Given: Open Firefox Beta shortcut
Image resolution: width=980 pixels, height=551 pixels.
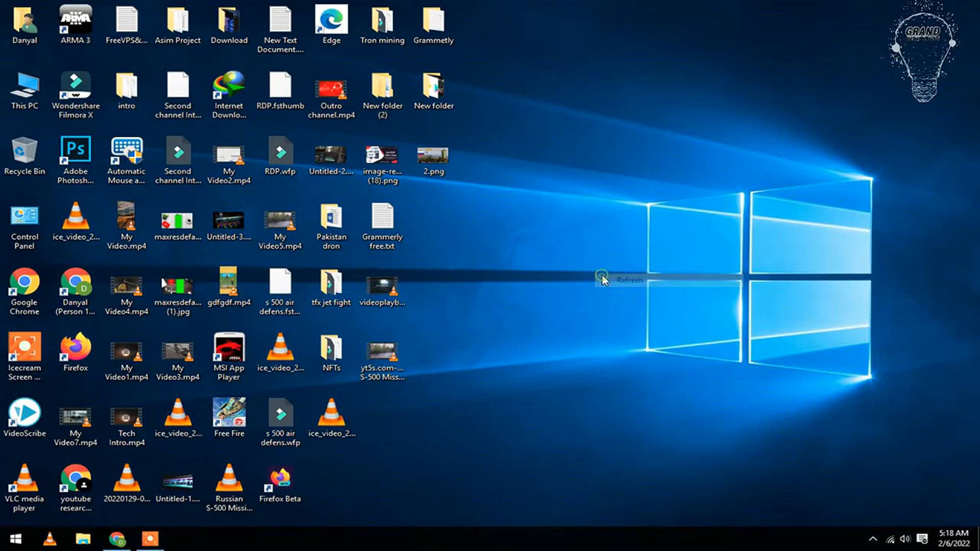Looking at the screenshot, I should click(x=280, y=484).
